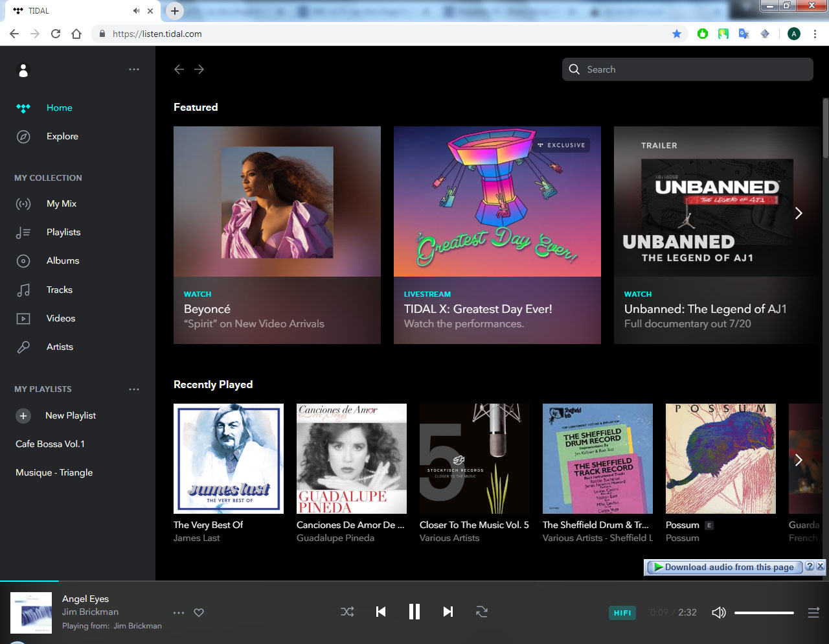The height and width of the screenshot is (644, 829).
Task: Open Unbanned Legend of AJ1 card
Action: point(717,235)
